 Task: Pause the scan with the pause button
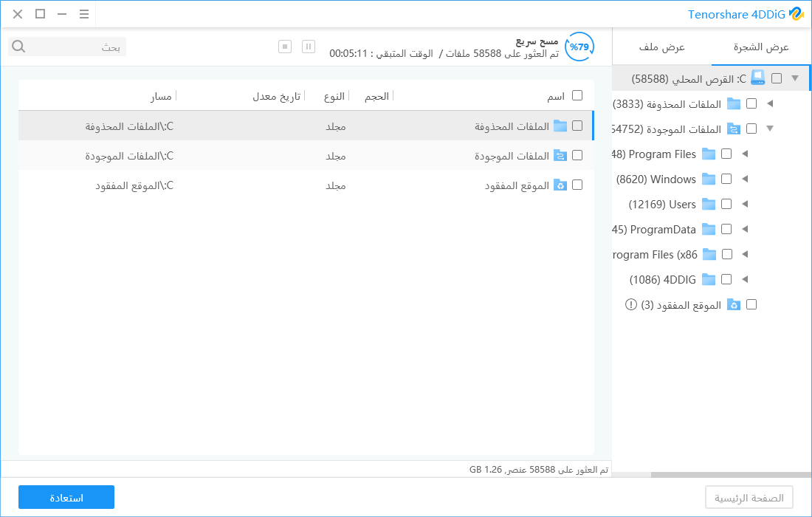point(309,47)
